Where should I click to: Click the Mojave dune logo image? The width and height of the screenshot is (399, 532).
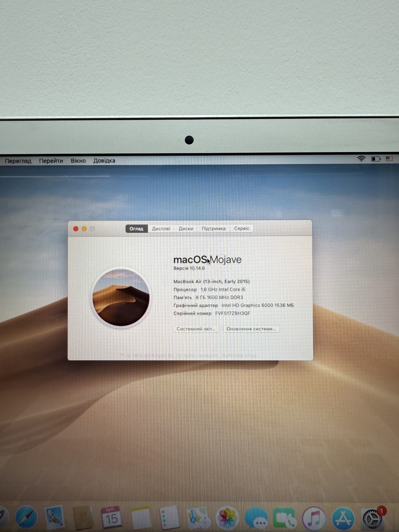pos(121,298)
